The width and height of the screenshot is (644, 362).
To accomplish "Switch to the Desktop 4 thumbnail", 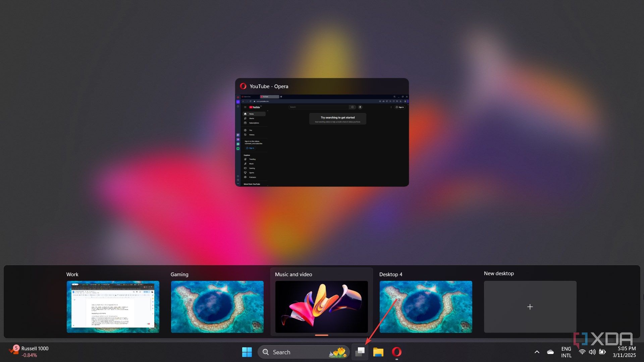I will coord(426,307).
